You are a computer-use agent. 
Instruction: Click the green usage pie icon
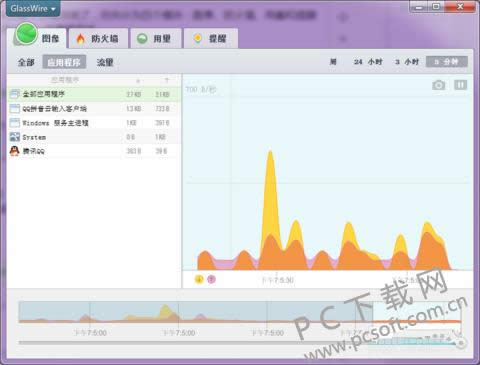click(142, 39)
